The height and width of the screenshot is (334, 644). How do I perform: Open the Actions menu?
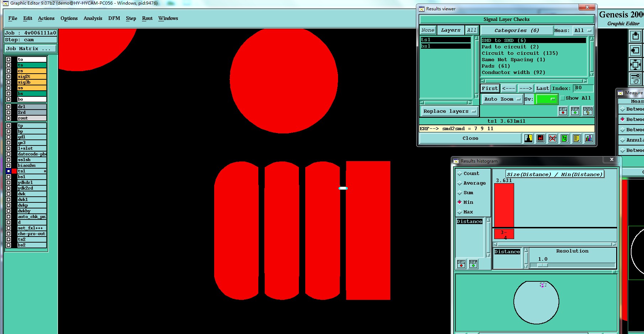pos(46,18)
